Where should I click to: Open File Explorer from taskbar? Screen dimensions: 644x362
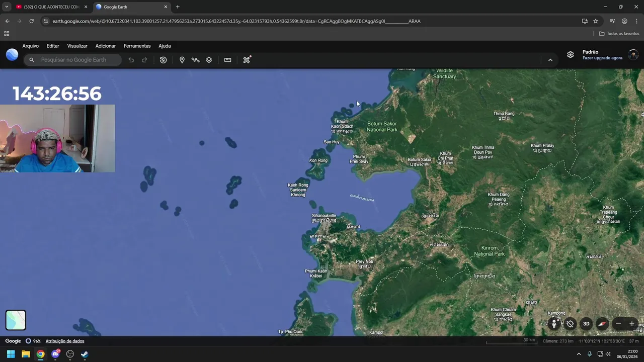26,354
